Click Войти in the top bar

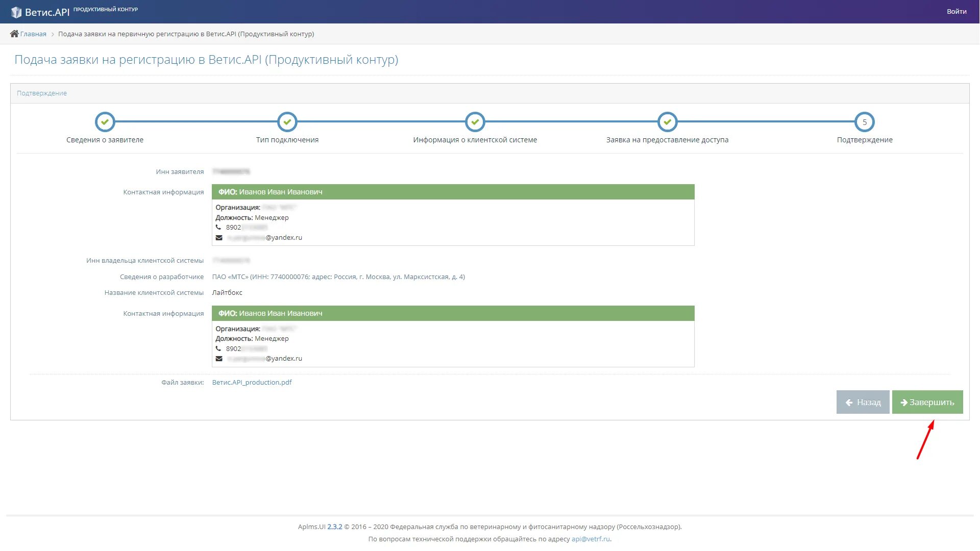pos(956,11)
